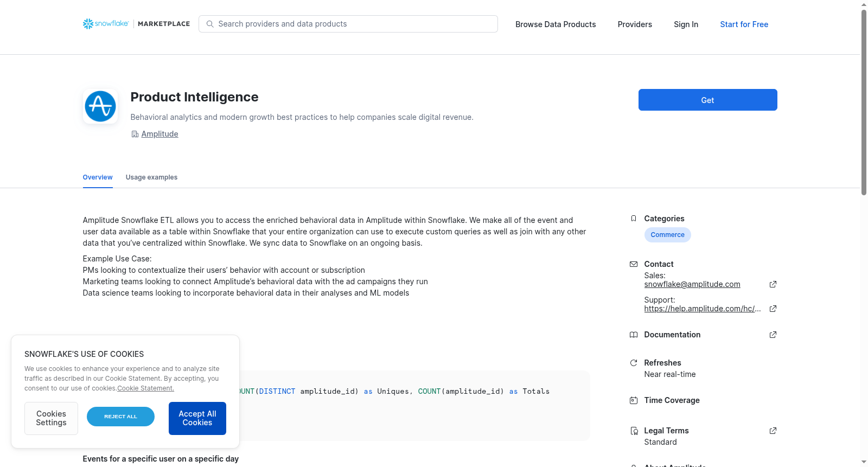Click the Legal Terms heading
Image resolution: width=868 pixels, height=467 pixels.
click(x=666, y=431)
